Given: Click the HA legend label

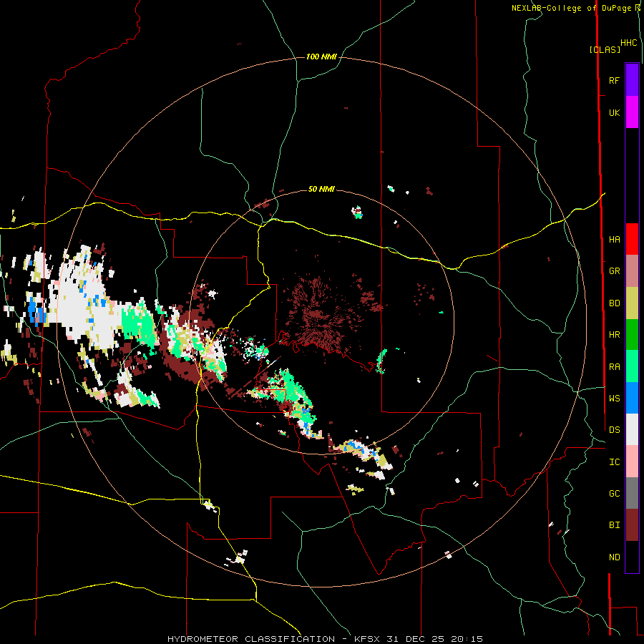Looking at the screenshot, I should (x=614, y=240).
